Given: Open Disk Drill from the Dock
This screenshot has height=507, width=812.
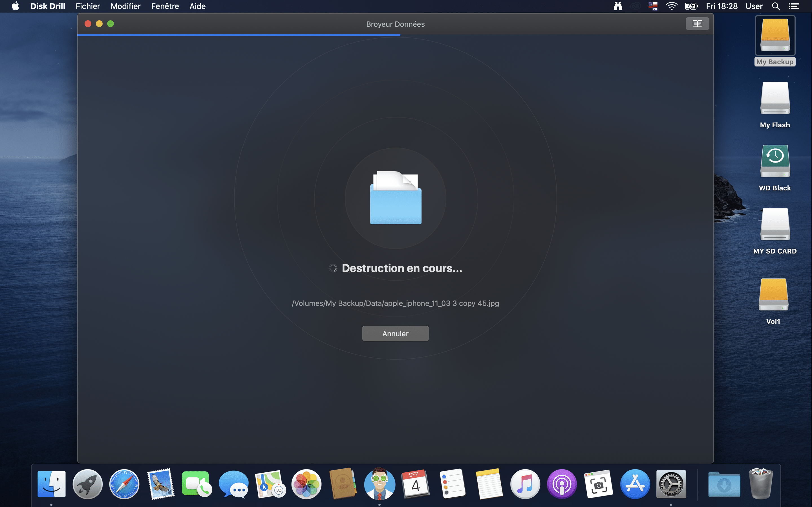Looking at the screenshot, I should pyautogui.click(x=379, y=484).
